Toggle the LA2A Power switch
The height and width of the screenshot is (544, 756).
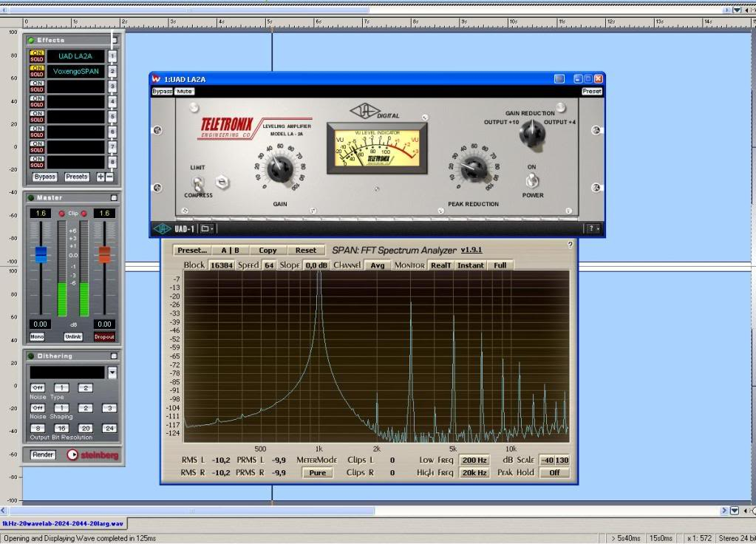tap(531, 181)
